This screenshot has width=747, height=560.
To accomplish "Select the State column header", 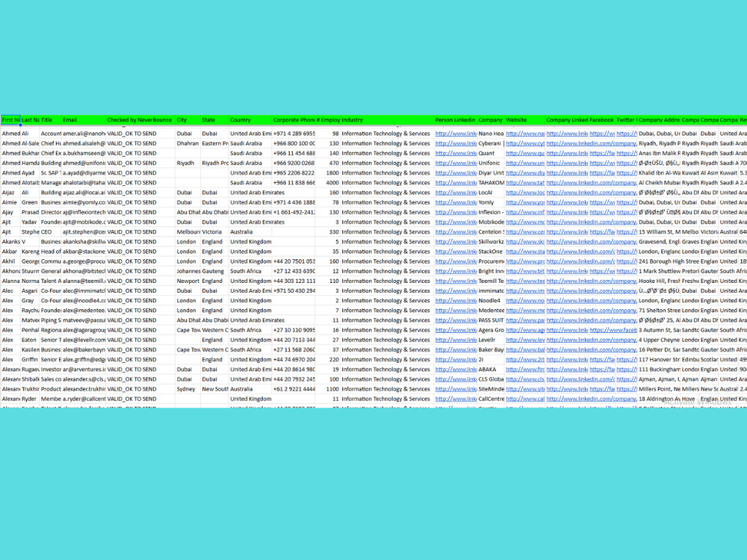I will [x=215, y=120].
